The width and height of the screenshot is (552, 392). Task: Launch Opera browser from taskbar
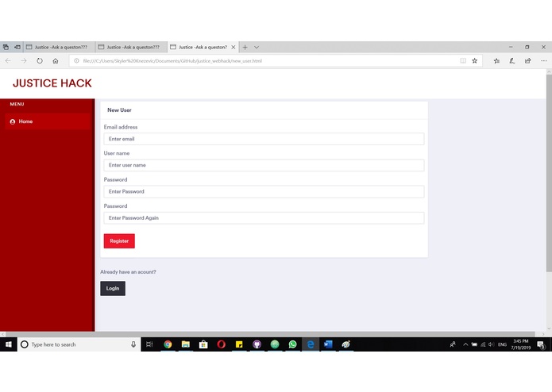[x=221, y=344]
